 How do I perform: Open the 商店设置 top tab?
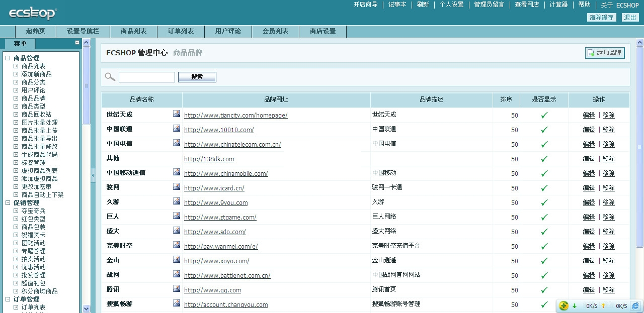coord(323,31)
